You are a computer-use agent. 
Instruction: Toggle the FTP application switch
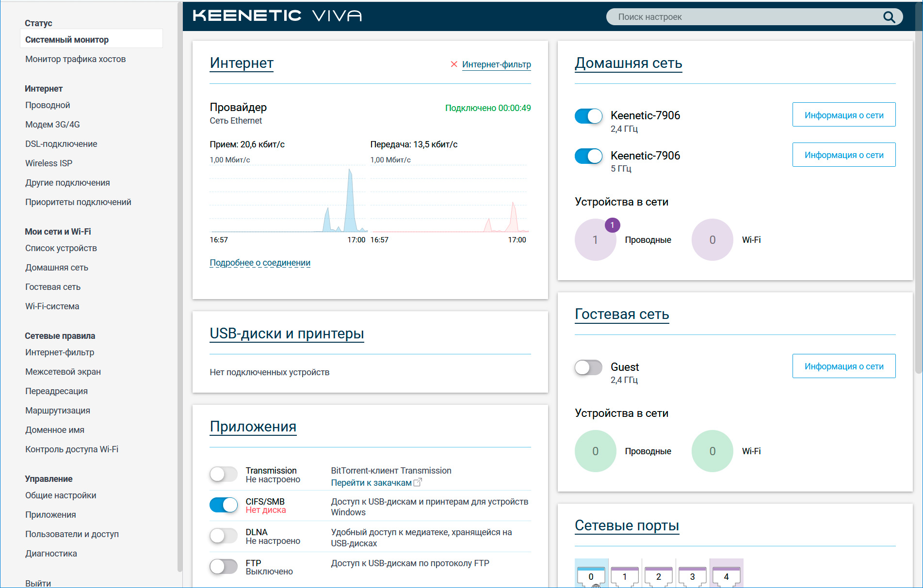[224, 566]
